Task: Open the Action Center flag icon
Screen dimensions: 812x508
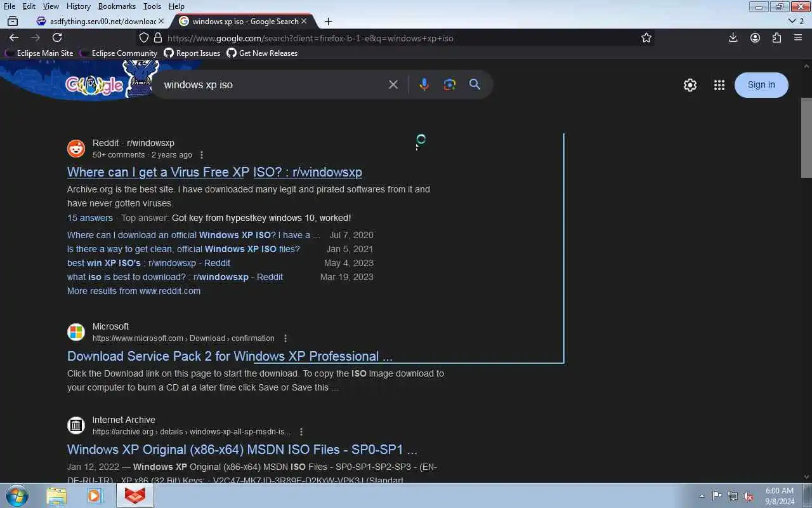Action: 717,496
